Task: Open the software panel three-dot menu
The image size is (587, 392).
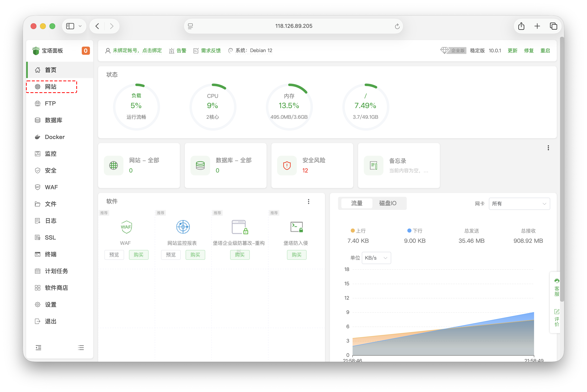Action: 308,202
